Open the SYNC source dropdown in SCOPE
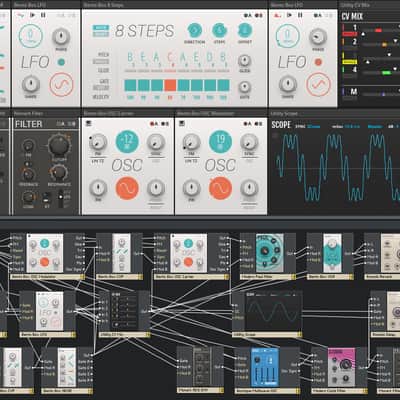This screenshot has width=400, height=400. tap(314, 127)
